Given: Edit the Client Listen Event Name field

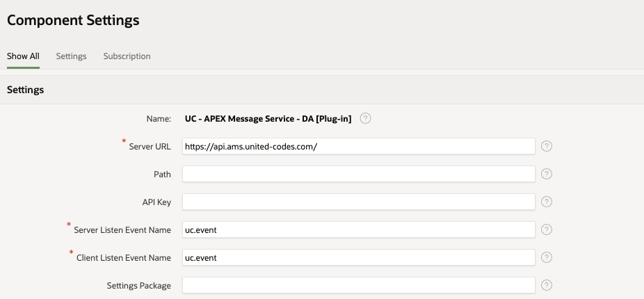Looking at the screenshot, I should click(358, 257).
